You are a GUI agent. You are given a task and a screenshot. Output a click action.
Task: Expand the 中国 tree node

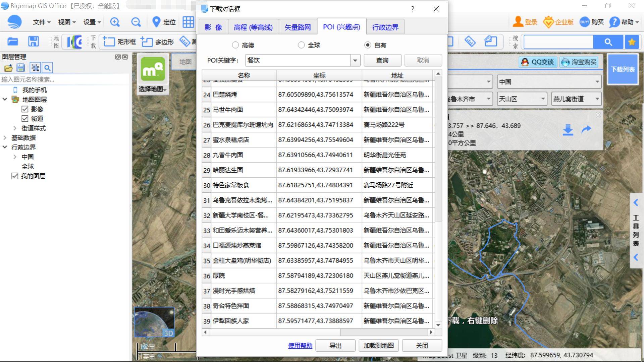point(15,157)
